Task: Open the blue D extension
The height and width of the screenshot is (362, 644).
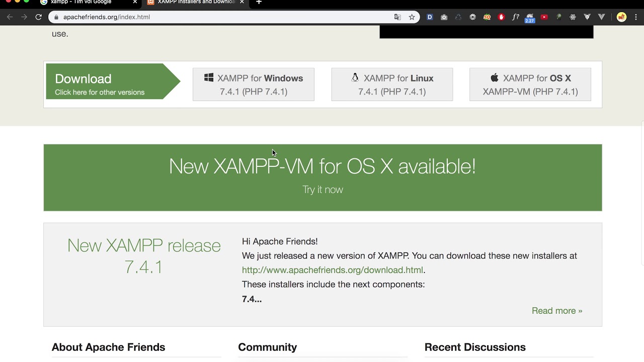Action: click(x=430, y=17)
